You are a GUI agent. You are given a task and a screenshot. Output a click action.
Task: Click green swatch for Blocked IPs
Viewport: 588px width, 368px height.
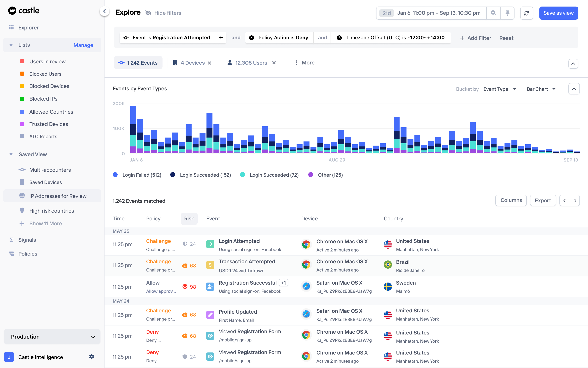(x=22, y=99)
